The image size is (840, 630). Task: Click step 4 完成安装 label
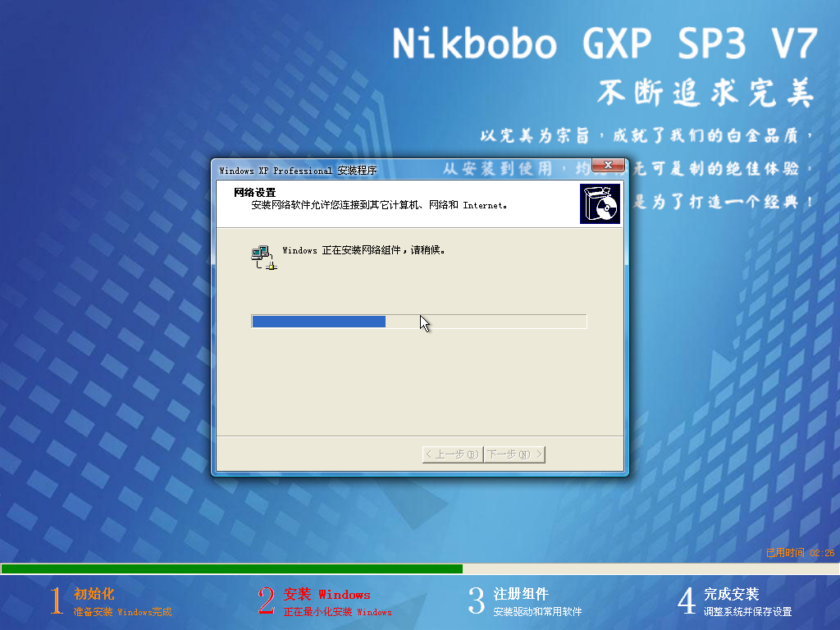731,594
